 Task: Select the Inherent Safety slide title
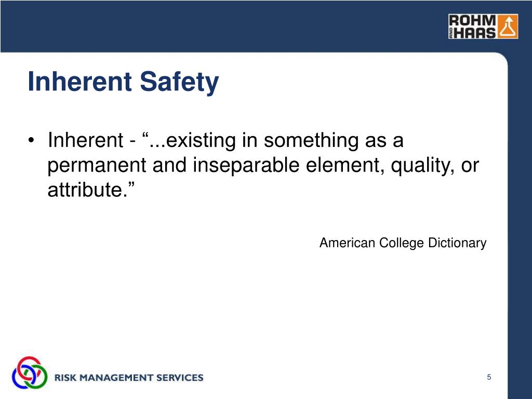tap(123, 82)
